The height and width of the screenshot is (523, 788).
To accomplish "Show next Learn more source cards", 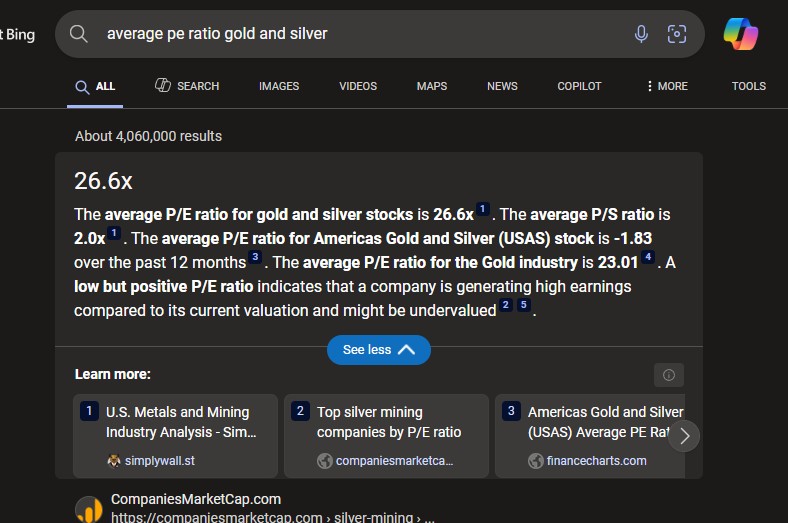I will 684,436.
